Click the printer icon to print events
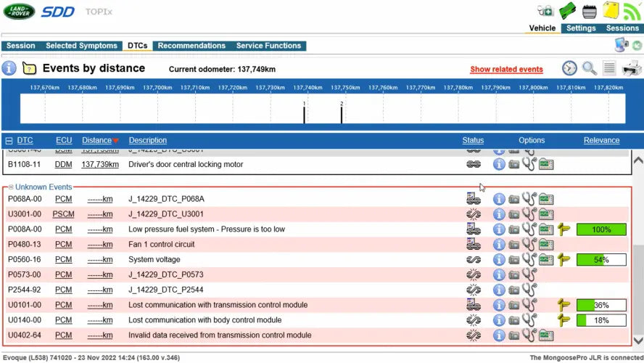 [632, 68]
